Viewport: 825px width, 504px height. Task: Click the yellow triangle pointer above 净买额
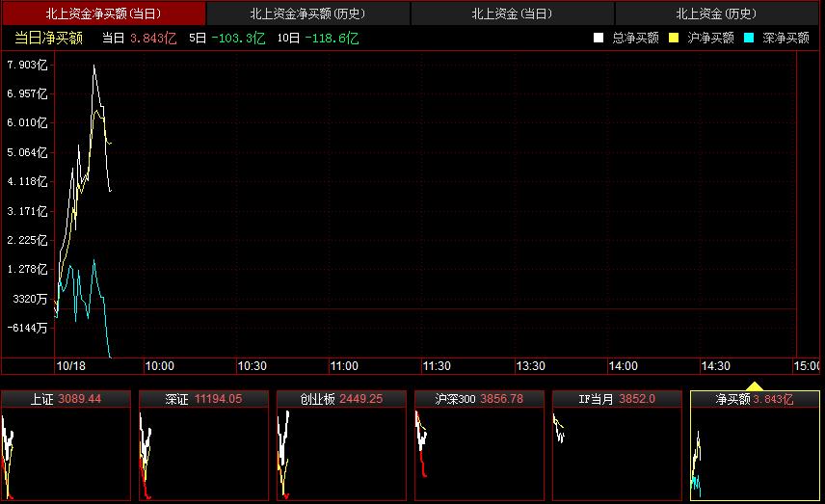click(x=756, y=385)
